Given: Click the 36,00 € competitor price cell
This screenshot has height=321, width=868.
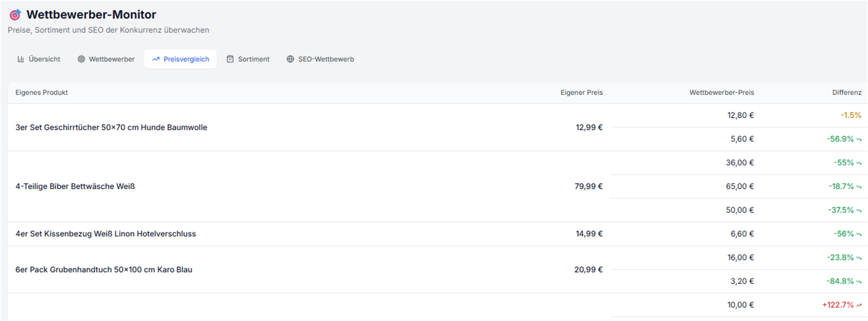Looking at the screenshot, I should point(740,163).
